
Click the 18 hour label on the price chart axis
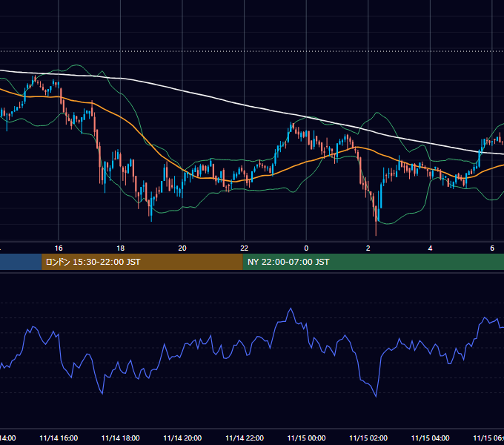[121, 248]
